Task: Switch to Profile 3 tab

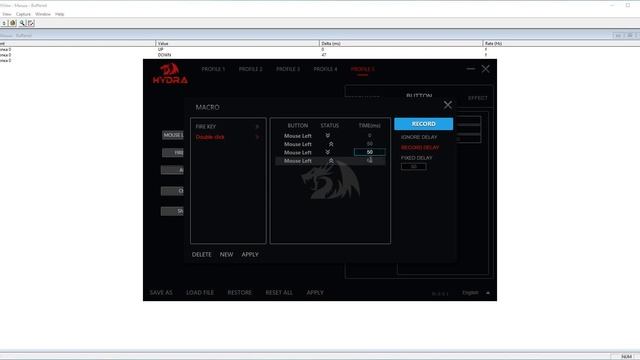Action: 288,69
